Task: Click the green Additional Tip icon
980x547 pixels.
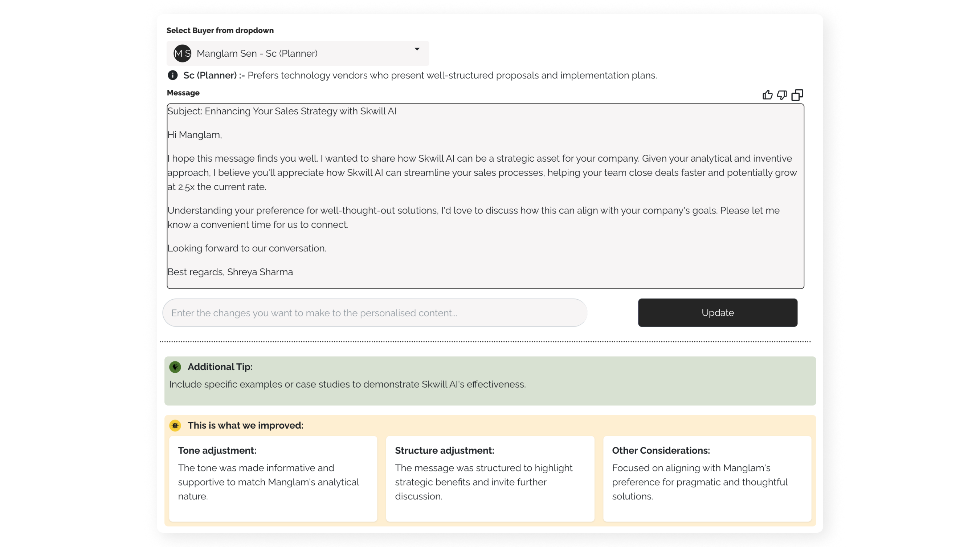Action: (x=175, y=366)
